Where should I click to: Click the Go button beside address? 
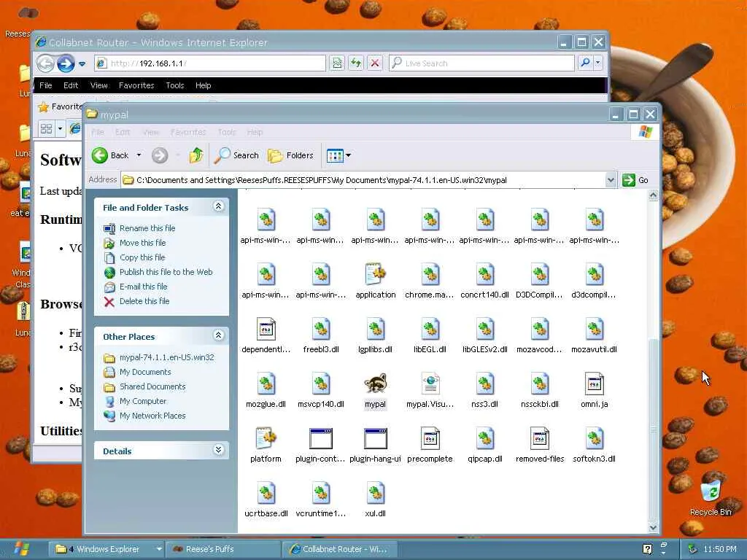tap(635, 180)
